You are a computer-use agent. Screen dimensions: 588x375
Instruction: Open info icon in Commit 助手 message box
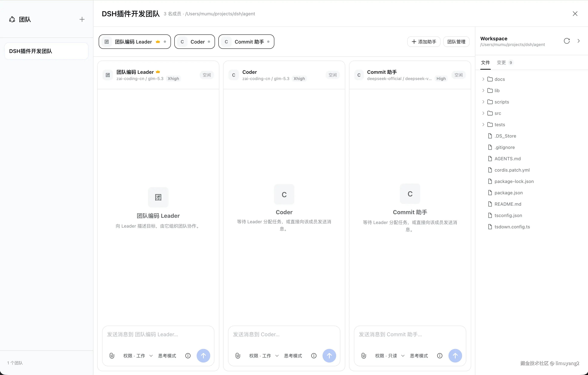pos(440,356)
